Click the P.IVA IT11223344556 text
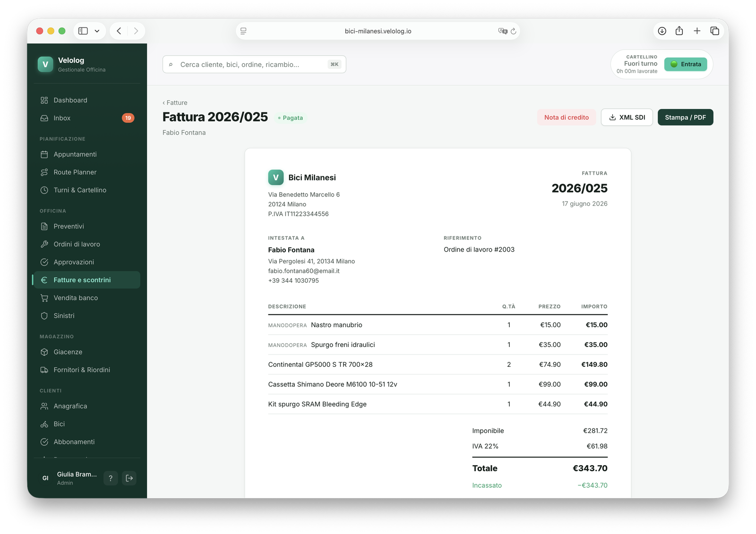 click(x=299, y=214)
